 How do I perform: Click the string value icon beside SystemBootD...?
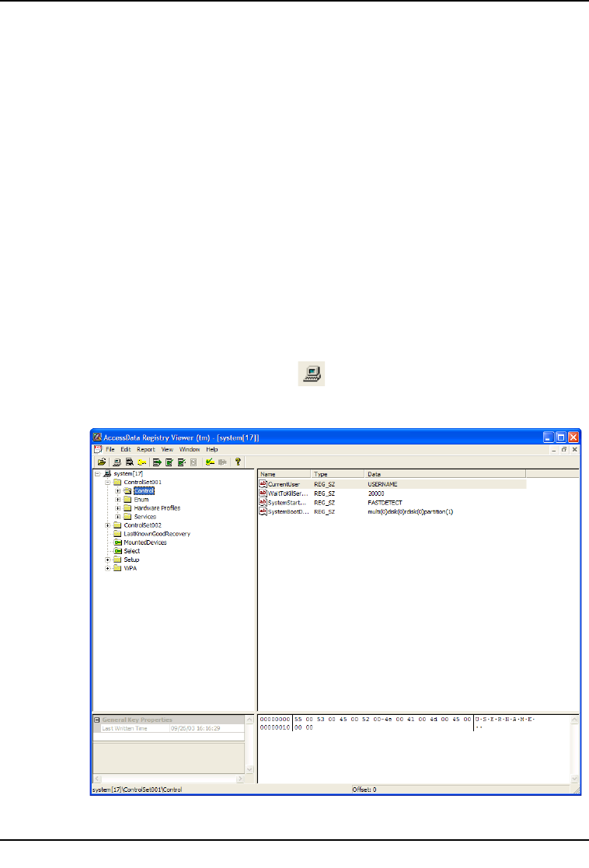(263, 511)
